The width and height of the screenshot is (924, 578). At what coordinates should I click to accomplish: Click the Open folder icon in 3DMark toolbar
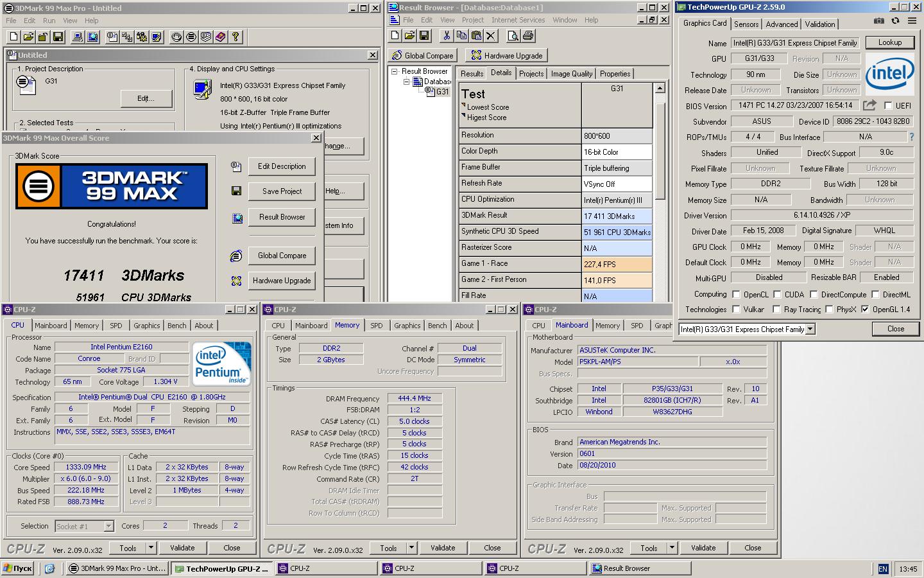click(x=28, y=37)
